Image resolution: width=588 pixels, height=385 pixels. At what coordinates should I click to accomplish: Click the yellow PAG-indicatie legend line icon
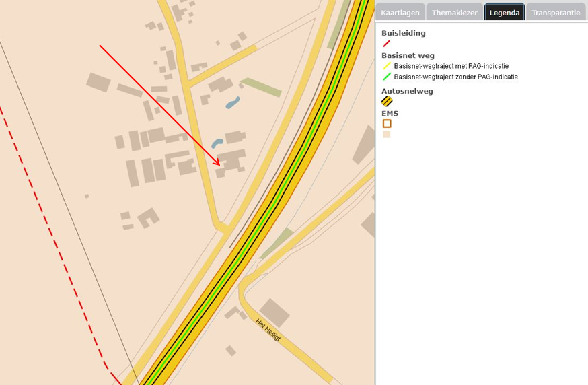[x=387, y=67]
